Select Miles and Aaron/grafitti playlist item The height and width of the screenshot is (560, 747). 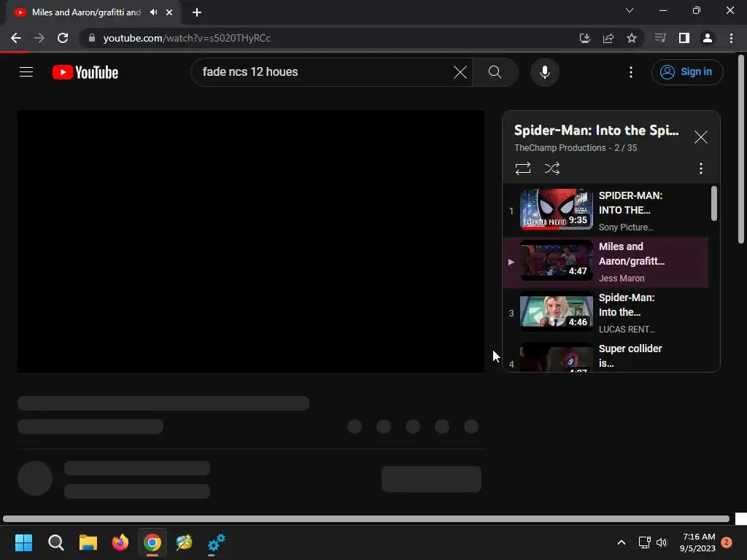tap(605, 262)
